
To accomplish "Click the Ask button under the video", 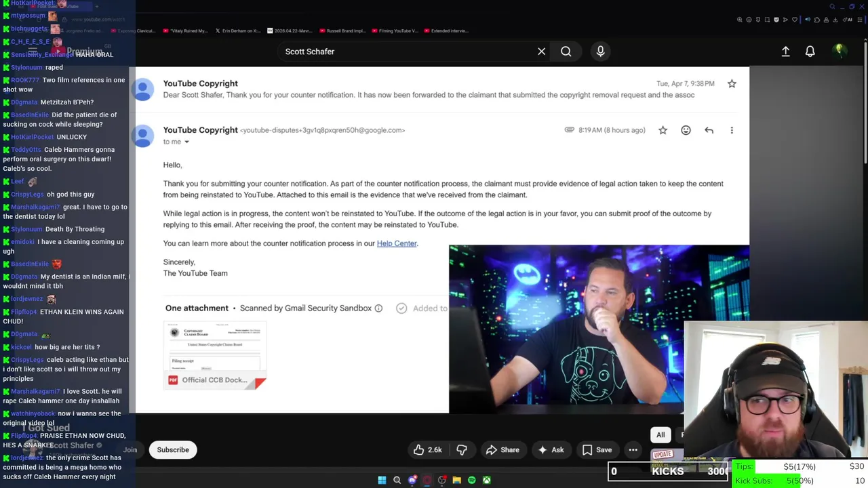I will click(551, 449).
